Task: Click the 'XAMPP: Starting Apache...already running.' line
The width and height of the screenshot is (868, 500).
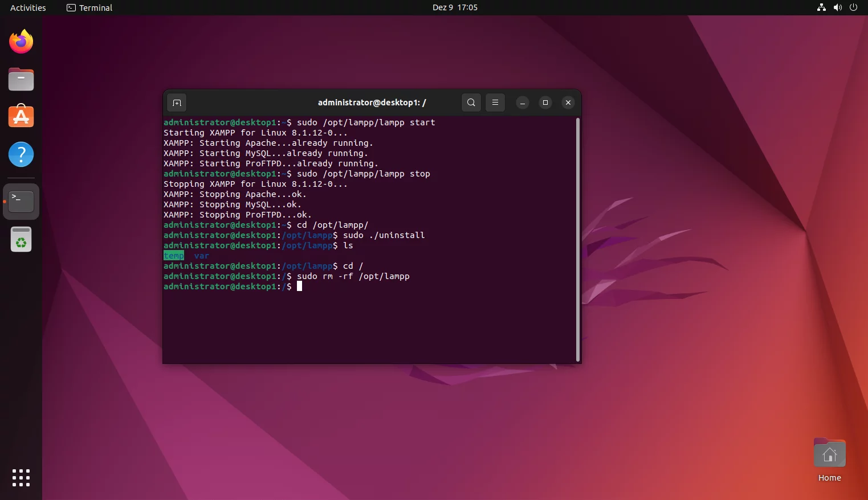Action: 268,143
